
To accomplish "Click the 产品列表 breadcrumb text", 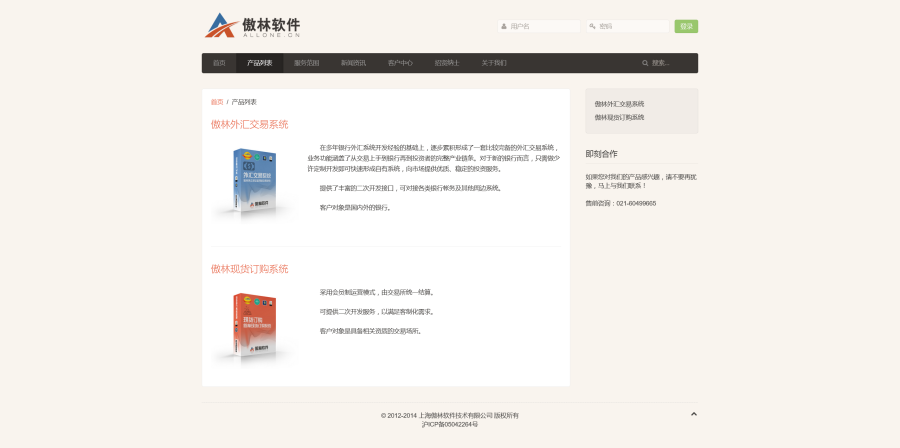I will 244,102.
